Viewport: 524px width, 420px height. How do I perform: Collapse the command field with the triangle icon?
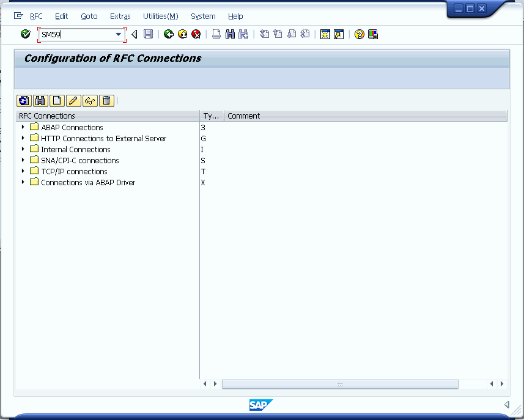[135, 34]
